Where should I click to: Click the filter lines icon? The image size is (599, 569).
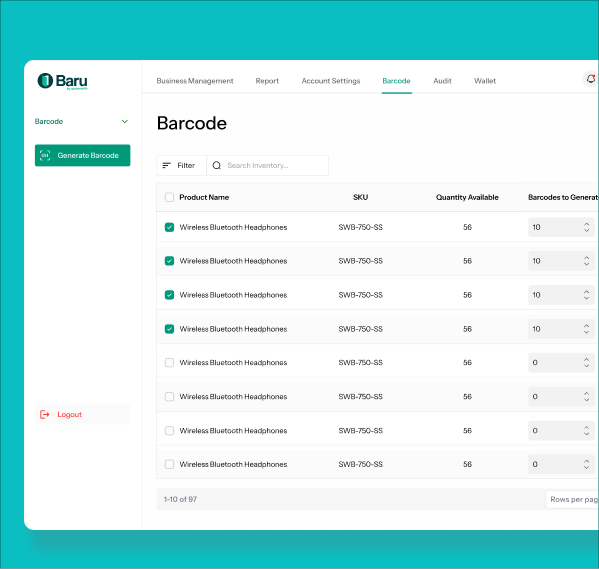tap(167, 165)
